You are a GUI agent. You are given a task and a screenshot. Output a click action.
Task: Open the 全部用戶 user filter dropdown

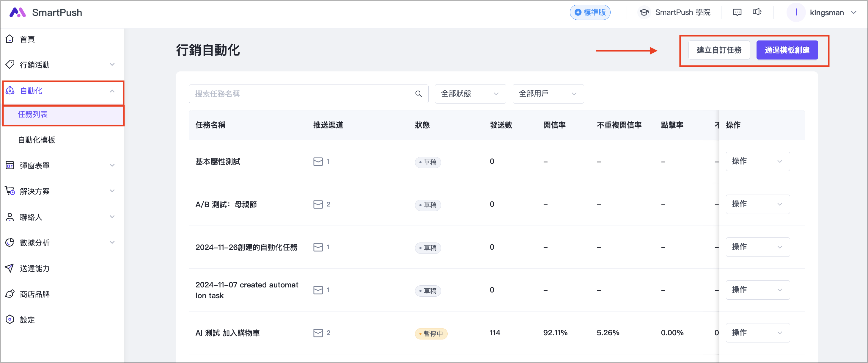(x=548, y=94)
